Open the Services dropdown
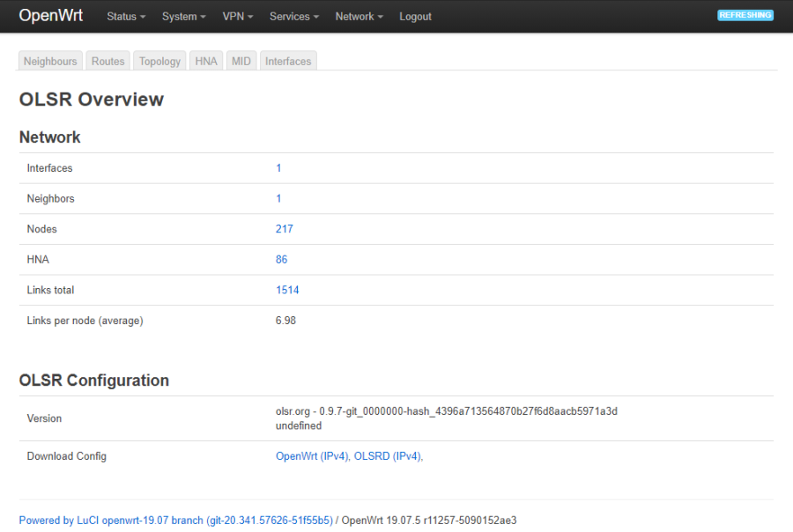The width and height of the screenshot is (793, 532). click(x=293, y=16)
